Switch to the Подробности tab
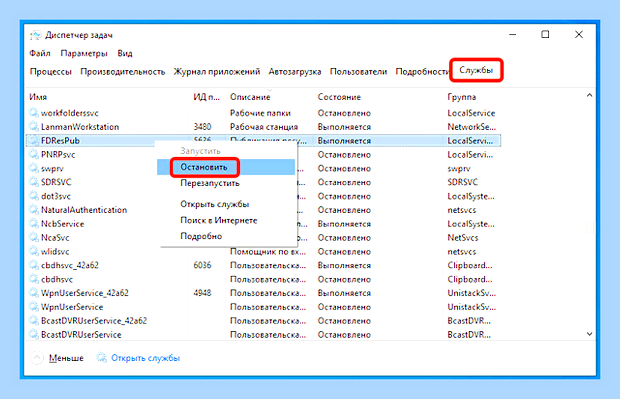The image size is (620, 399). click(422, 72)
